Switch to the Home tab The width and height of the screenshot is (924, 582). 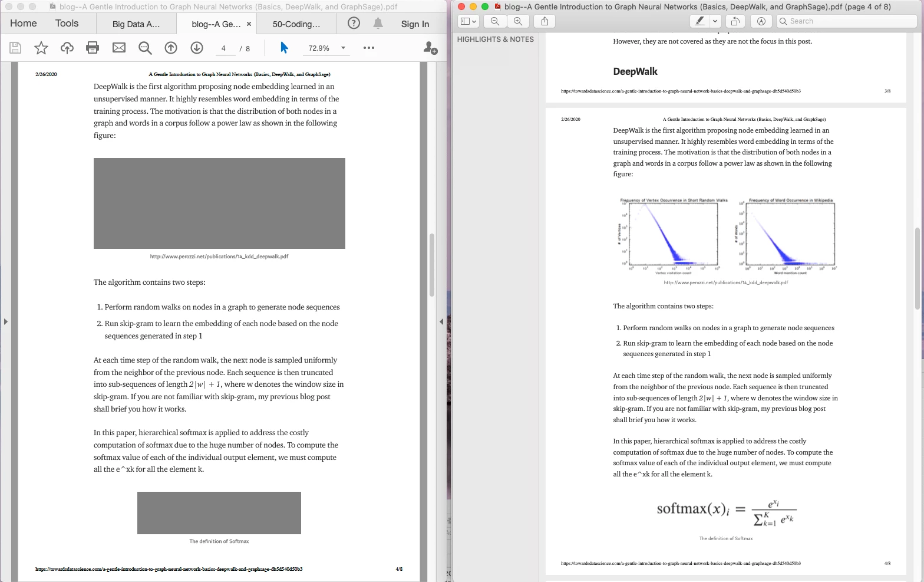coord(24,23)
